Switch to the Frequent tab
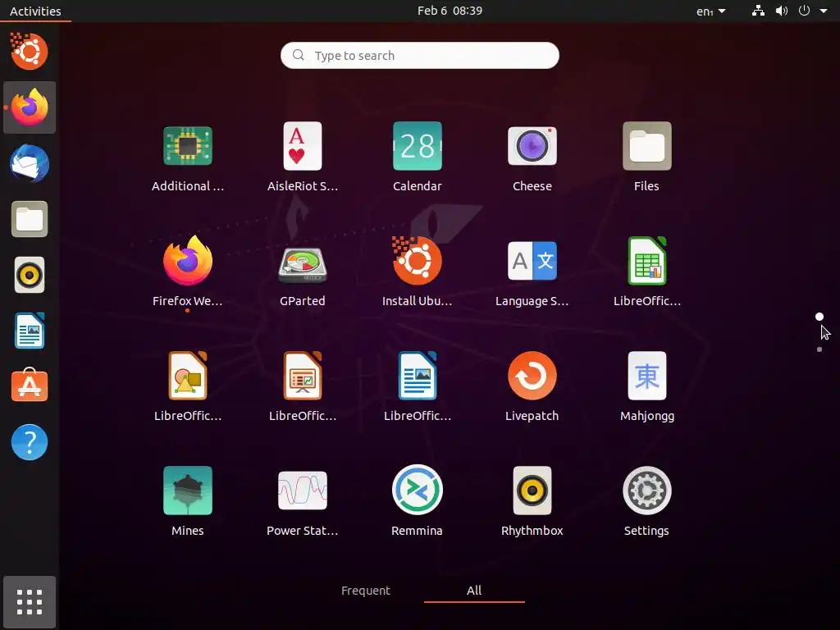This screenshot has width=840, height=630. pyautogui.click(x=366, y=591)
